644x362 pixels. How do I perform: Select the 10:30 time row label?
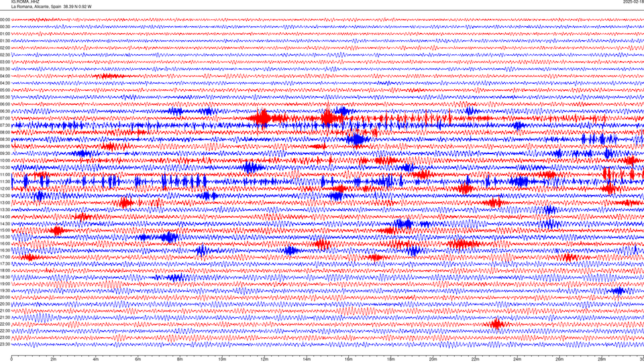[5, 168]
